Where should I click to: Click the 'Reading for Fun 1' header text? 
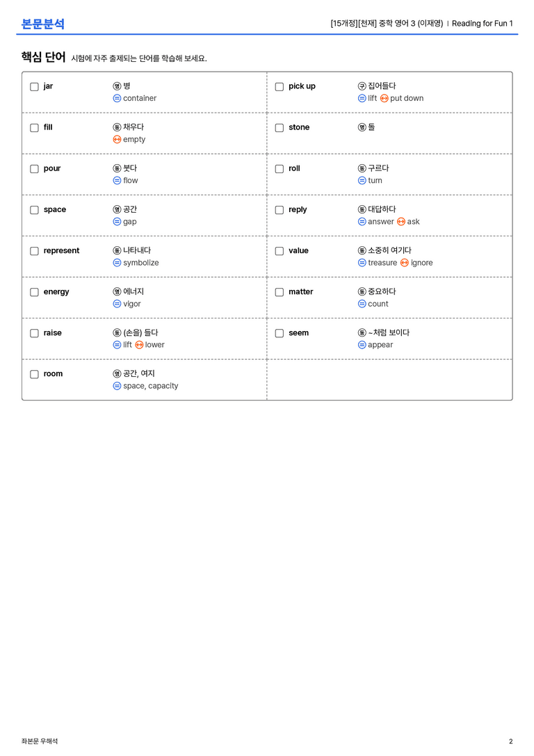pos(482,24)
